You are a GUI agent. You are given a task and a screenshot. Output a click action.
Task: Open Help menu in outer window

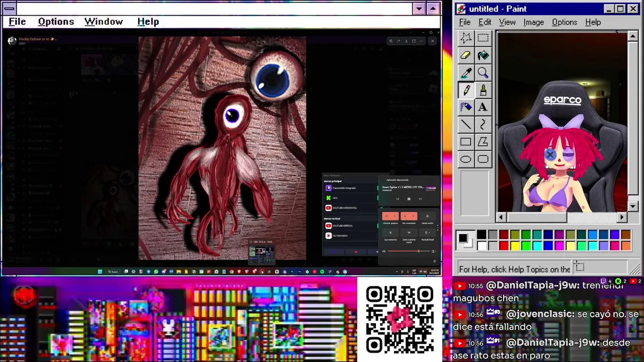pos(148,22)
